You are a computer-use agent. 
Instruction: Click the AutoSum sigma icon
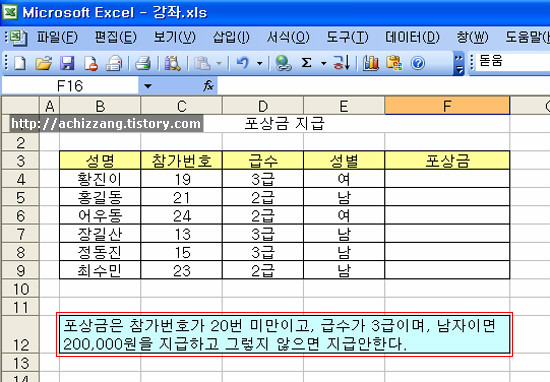point(307,63)
